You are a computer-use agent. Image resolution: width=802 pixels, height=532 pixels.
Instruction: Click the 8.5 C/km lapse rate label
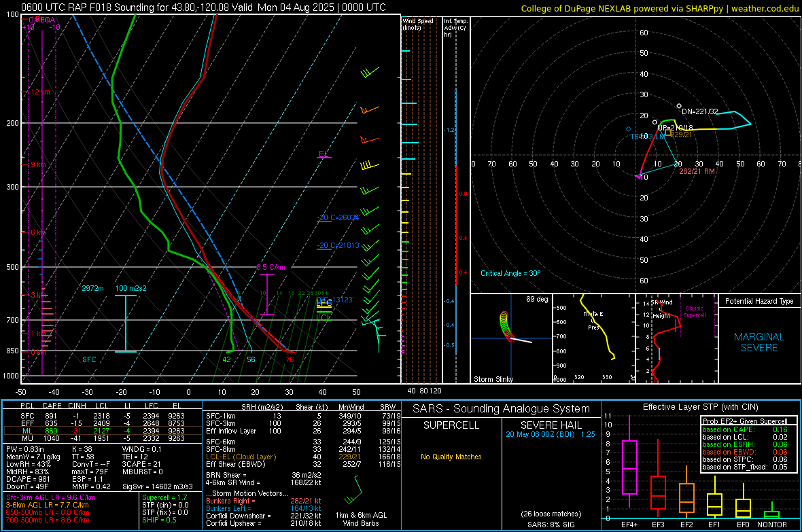click(x=271, y=267)
